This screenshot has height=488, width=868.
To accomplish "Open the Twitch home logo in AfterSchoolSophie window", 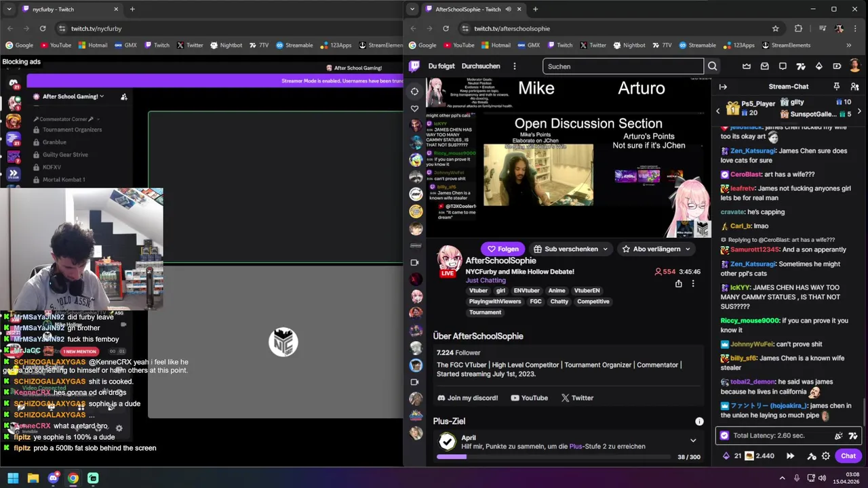I will pos(414,66).
